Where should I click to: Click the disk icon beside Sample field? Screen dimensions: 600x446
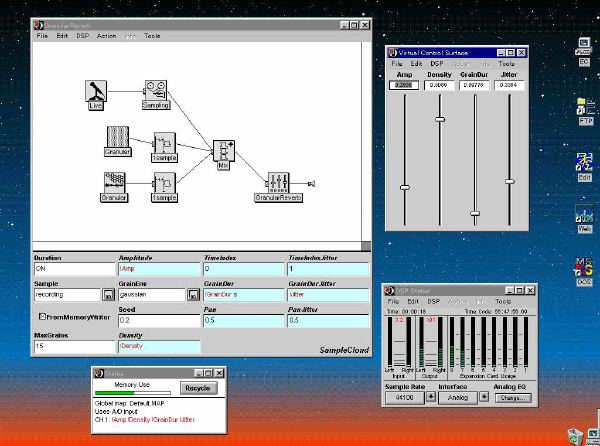pyautogui.click(x=108, y=295)
